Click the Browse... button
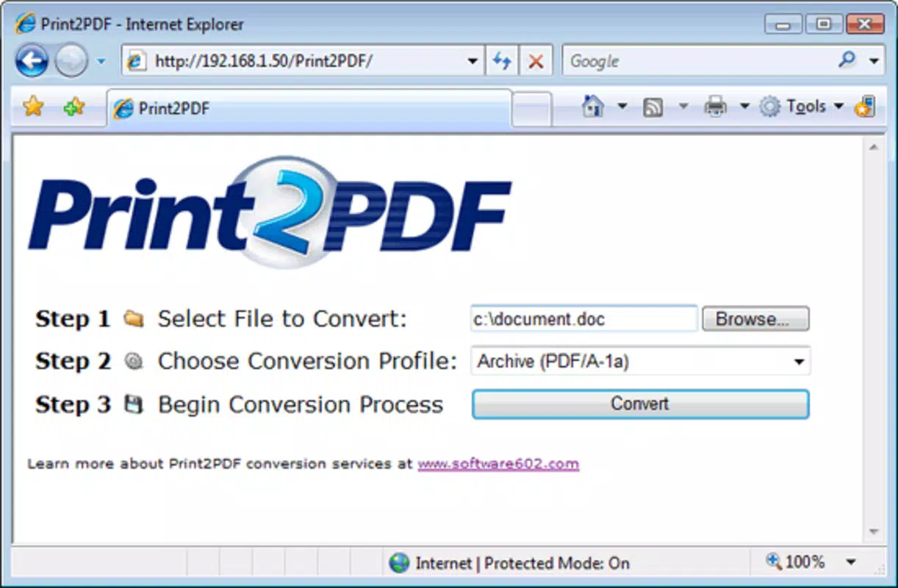This screenshot has height=588, width=898. [x=755, y=319]
